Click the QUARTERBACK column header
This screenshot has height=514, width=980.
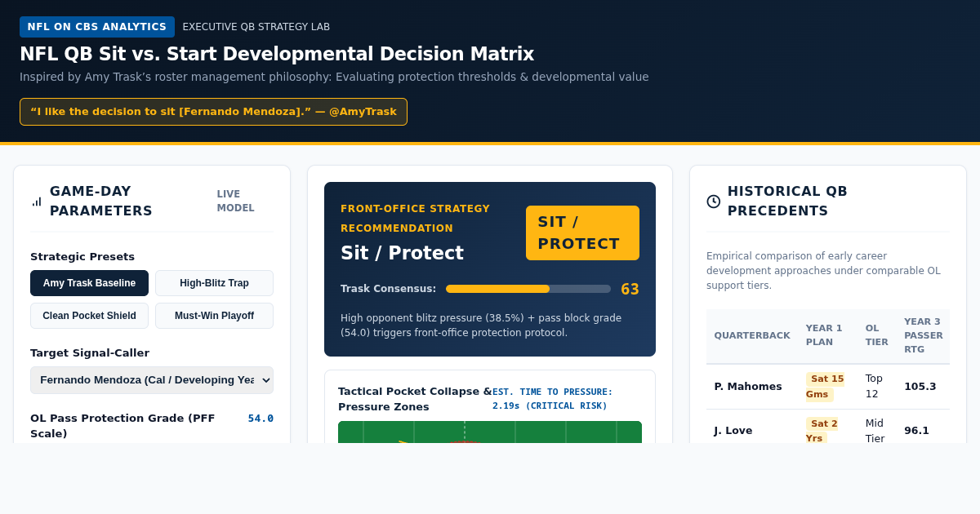pyautogui.click(x=752, y=335)
